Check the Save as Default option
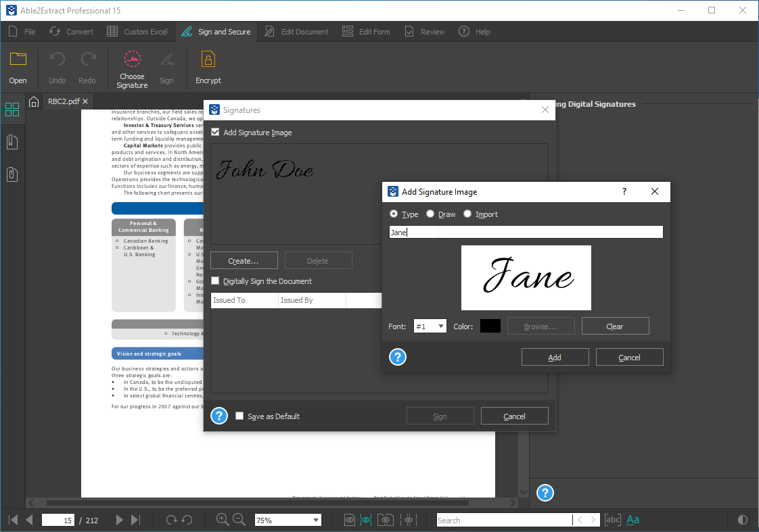 (239, 416)
